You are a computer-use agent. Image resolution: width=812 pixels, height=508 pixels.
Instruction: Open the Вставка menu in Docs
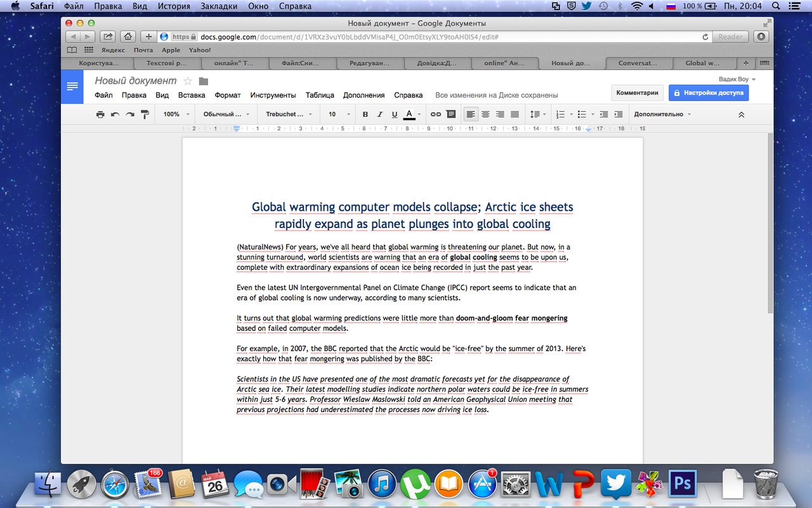pyautogui.click(x=192, y=95)
